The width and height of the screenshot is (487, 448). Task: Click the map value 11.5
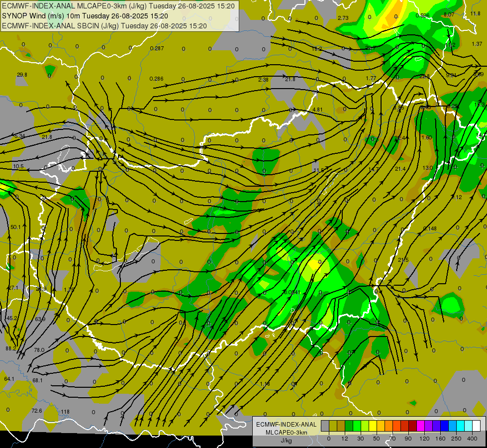click(x=319, y=170)
